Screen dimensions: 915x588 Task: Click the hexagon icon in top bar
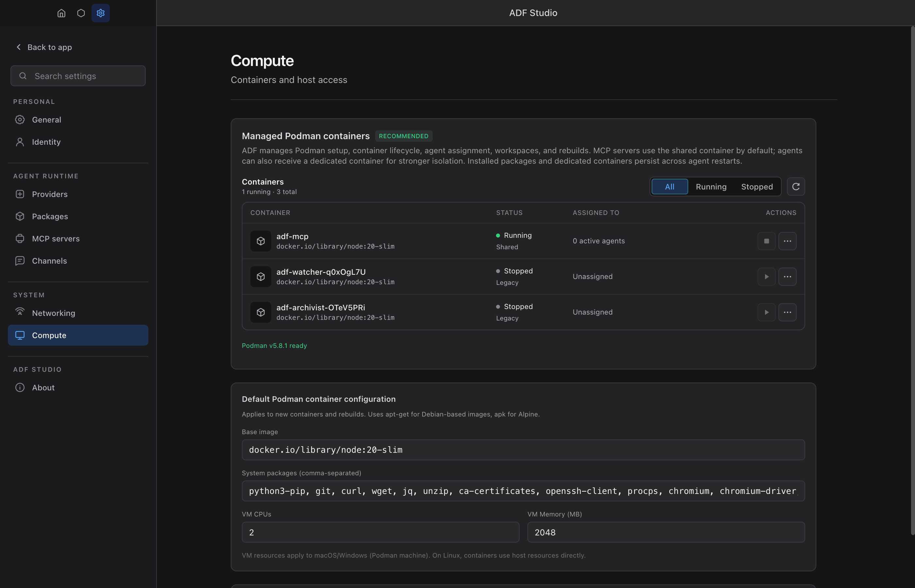pos(81,13)
